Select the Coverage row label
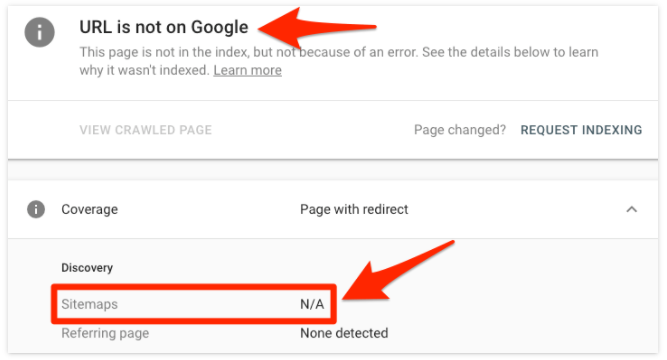 [x=90, y=209]
